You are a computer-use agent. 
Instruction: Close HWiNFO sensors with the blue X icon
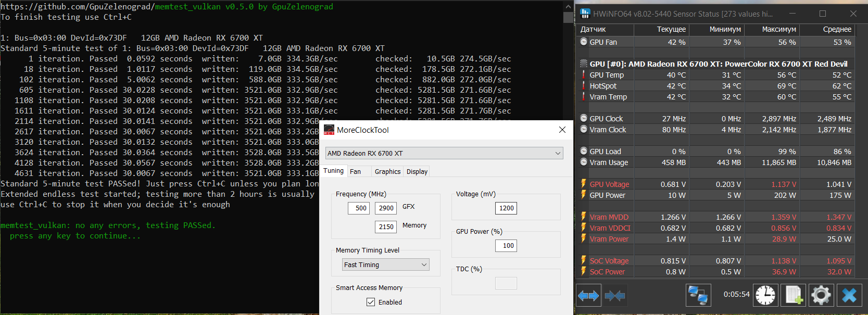(849, 295)
